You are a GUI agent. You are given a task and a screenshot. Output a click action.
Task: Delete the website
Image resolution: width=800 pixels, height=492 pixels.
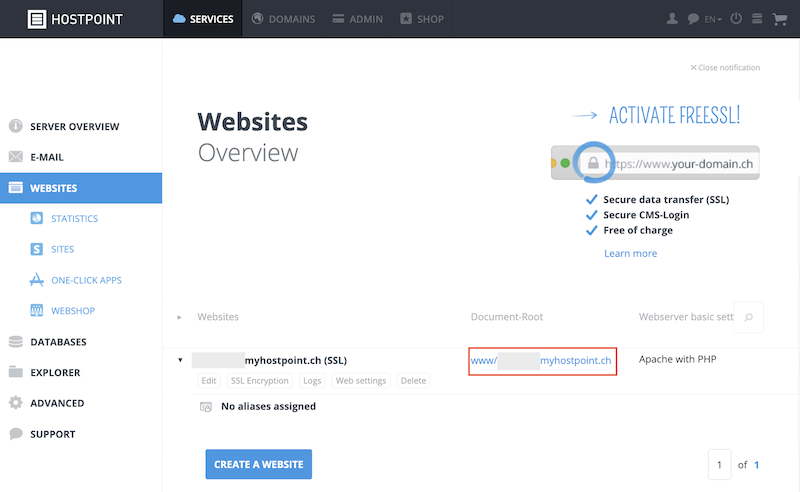pos(413,381)
